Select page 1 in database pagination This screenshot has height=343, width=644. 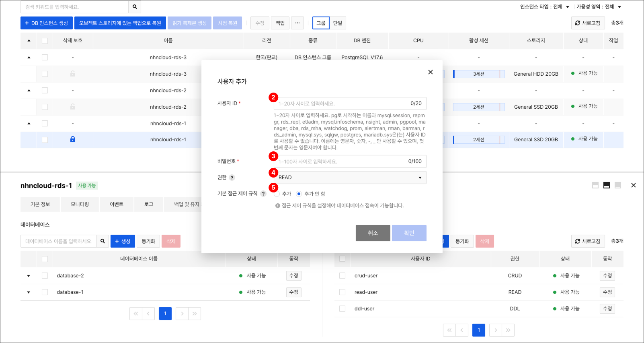point(165,314)
